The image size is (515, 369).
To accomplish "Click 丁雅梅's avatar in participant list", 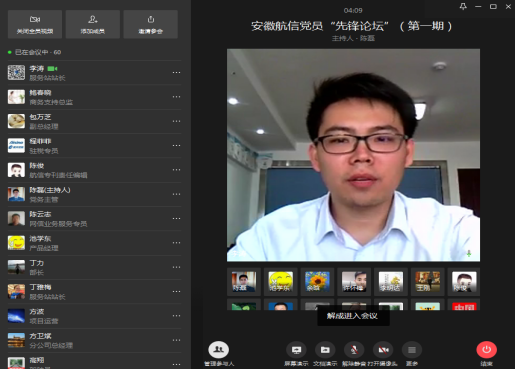I will (16, 291).
